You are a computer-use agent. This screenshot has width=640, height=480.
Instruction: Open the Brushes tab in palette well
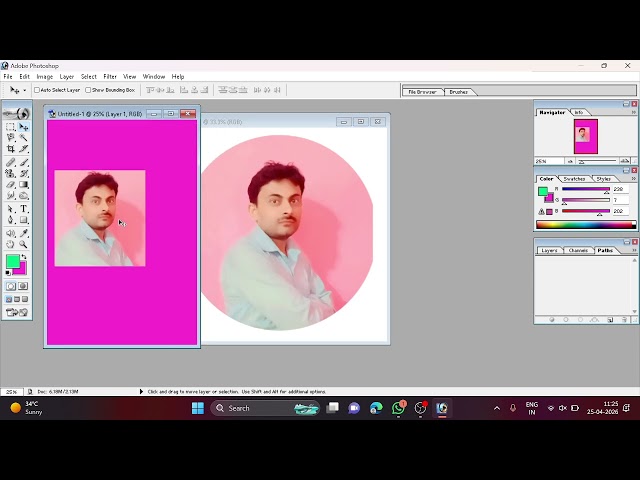458,92
